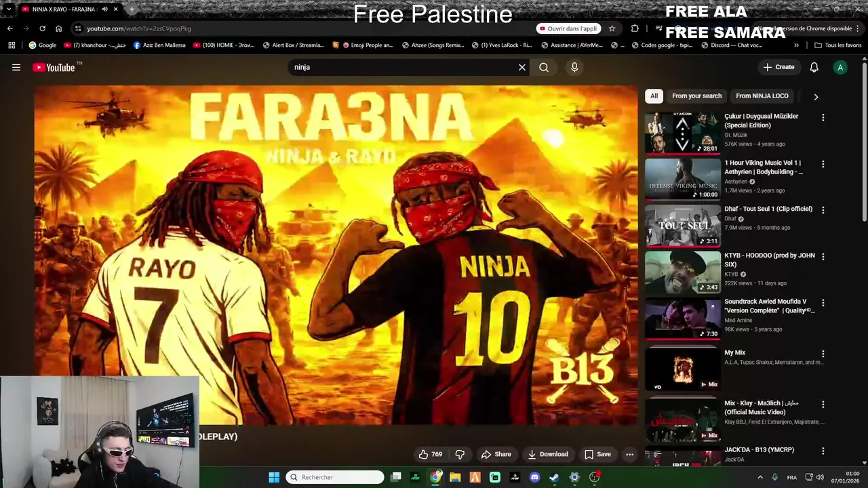
Task: Open the Discord Chat bookmark
Action: [732, 45]
